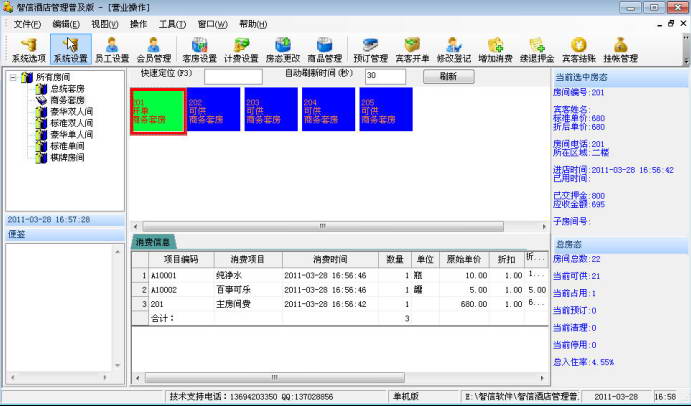
Task: Open the 工具(T) menu
Action: click(172, 24)
